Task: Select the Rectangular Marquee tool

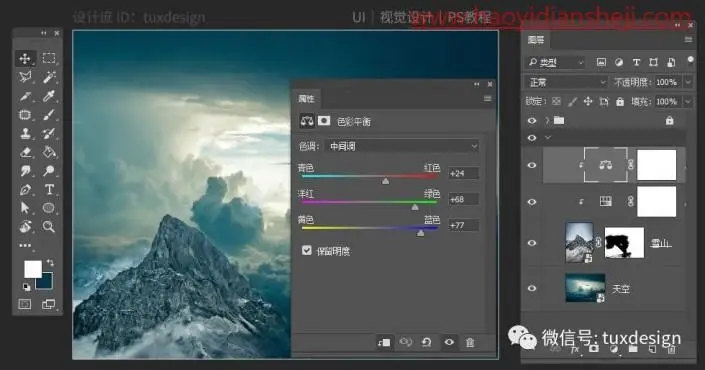Action: [49, 58]
